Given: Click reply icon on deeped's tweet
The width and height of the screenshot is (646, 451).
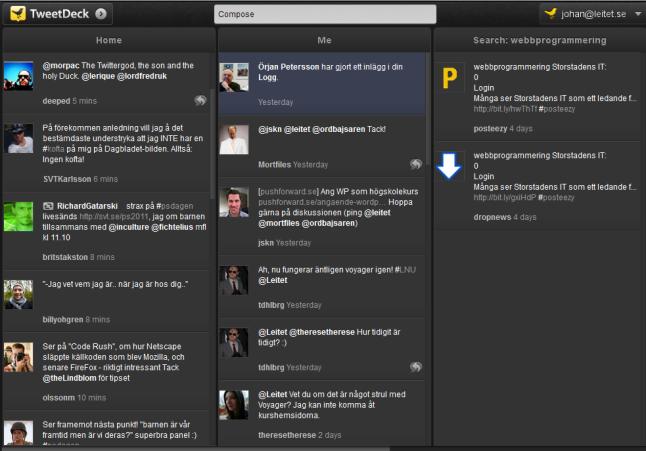Looking at the screenshot, I should [200, 100].
